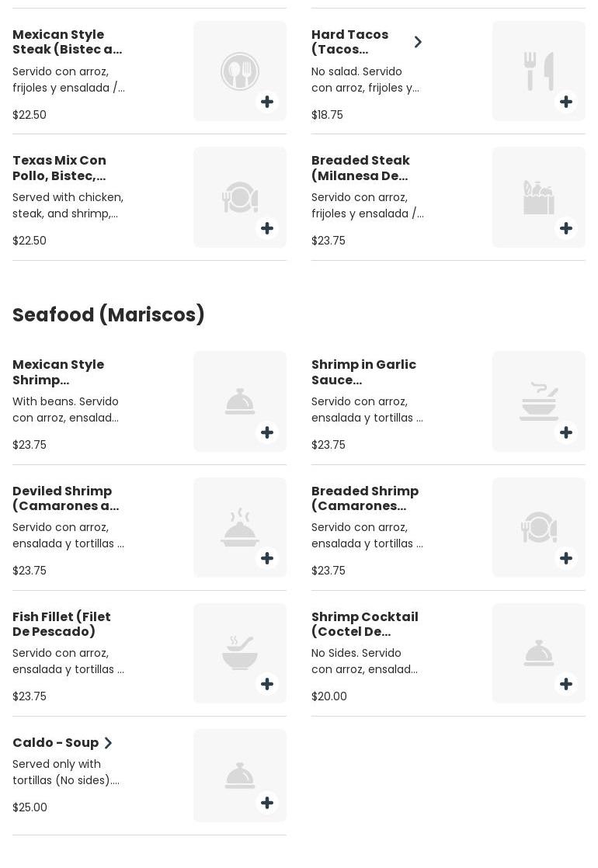Expand Caldo - Soup chevron

click(x=108, y=743)
